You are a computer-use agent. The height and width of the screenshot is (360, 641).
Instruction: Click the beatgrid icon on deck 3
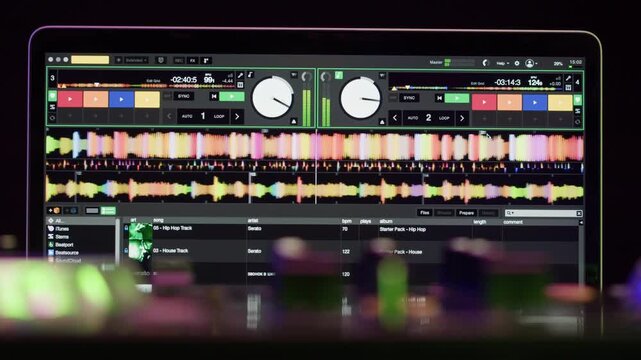(x=240, y=85)
